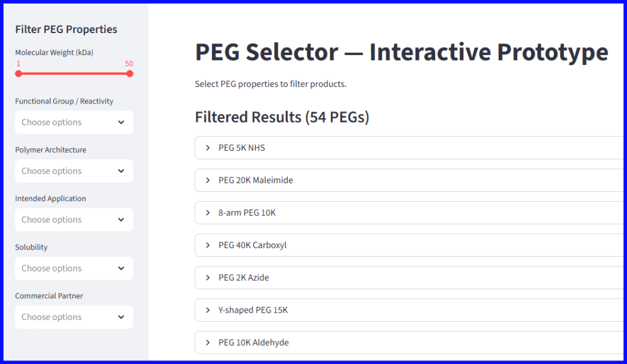Open the Polymer Architecture dropdown
The height and width of the screenshot is (364, 627).
(74, 170)
